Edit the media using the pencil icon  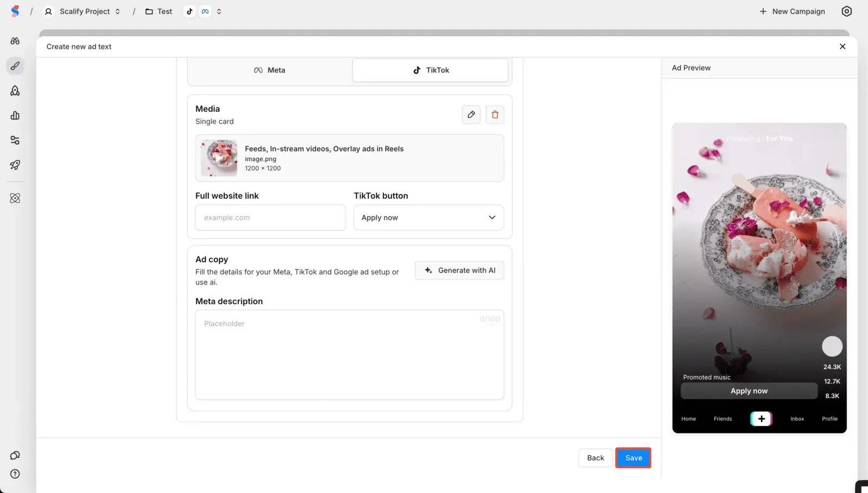coord(470,114)
